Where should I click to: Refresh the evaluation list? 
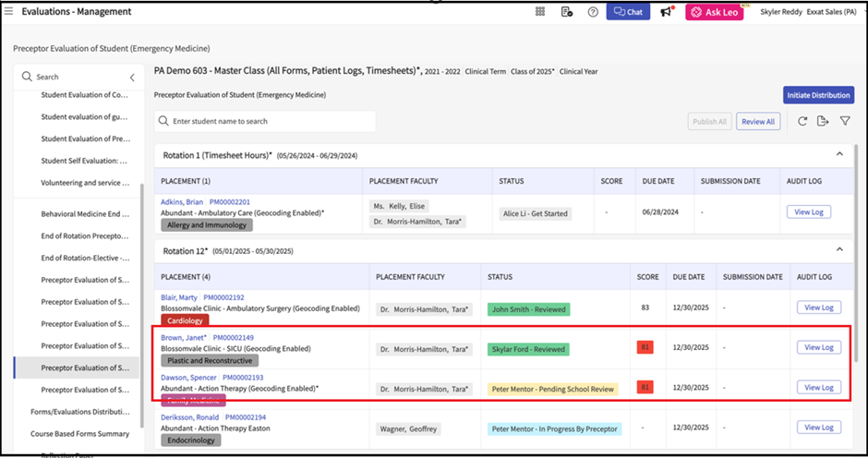802,121
